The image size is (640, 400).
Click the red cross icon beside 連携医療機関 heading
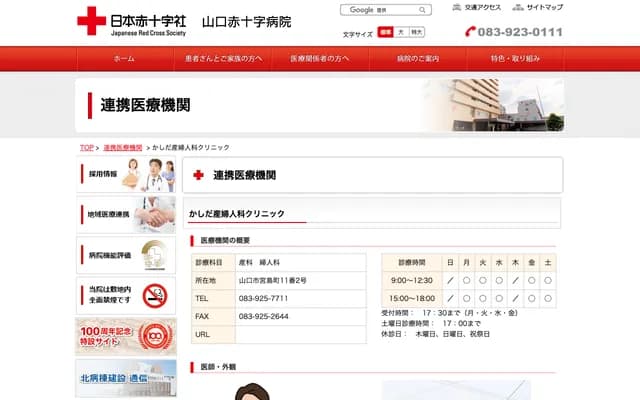198,175
